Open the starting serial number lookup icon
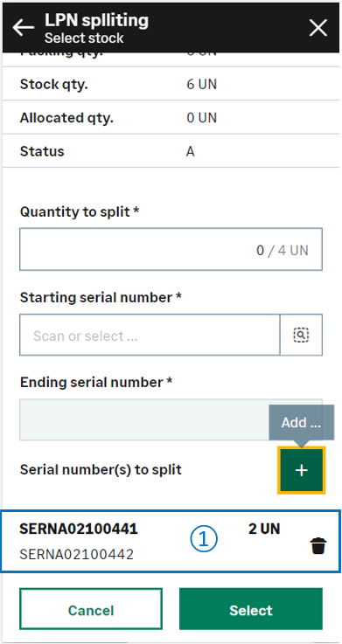 point(301,335)
